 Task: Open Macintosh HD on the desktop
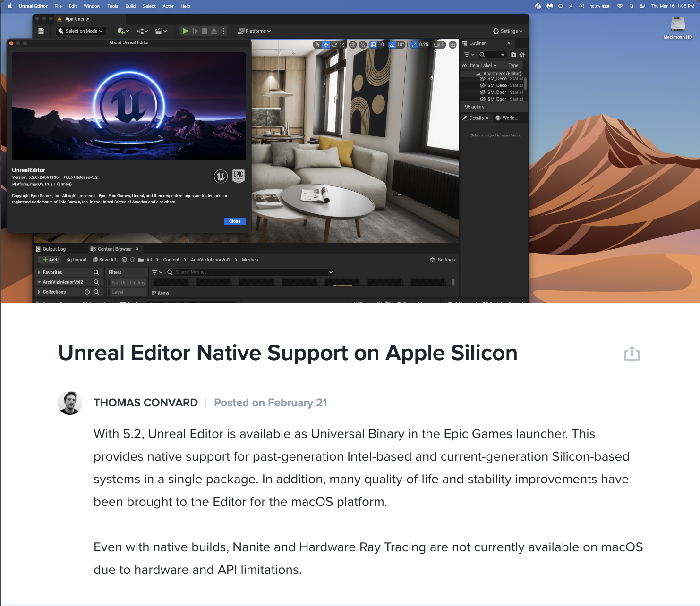(x=678, y=28)
